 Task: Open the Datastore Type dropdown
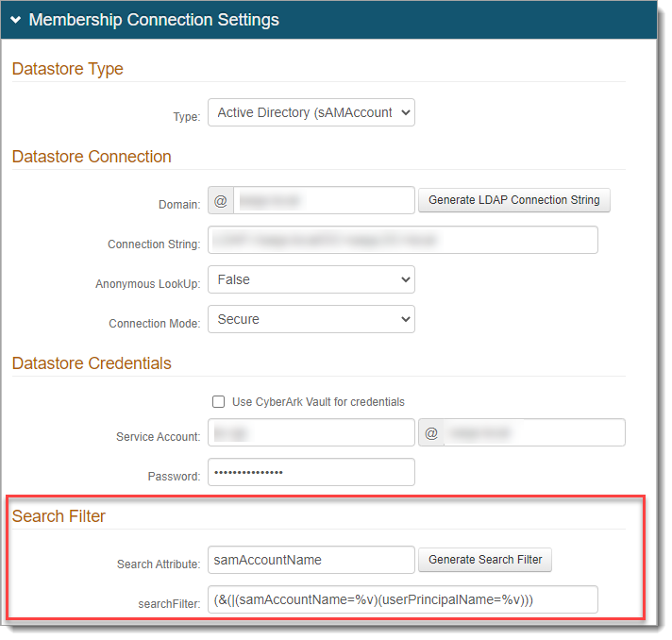coord(311,113)
